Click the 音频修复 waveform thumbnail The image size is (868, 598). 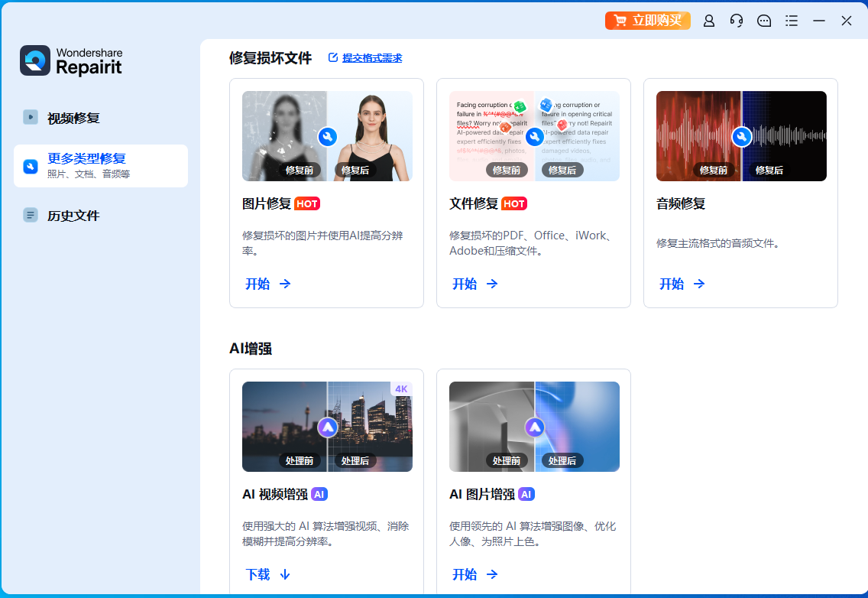(741, 136)
